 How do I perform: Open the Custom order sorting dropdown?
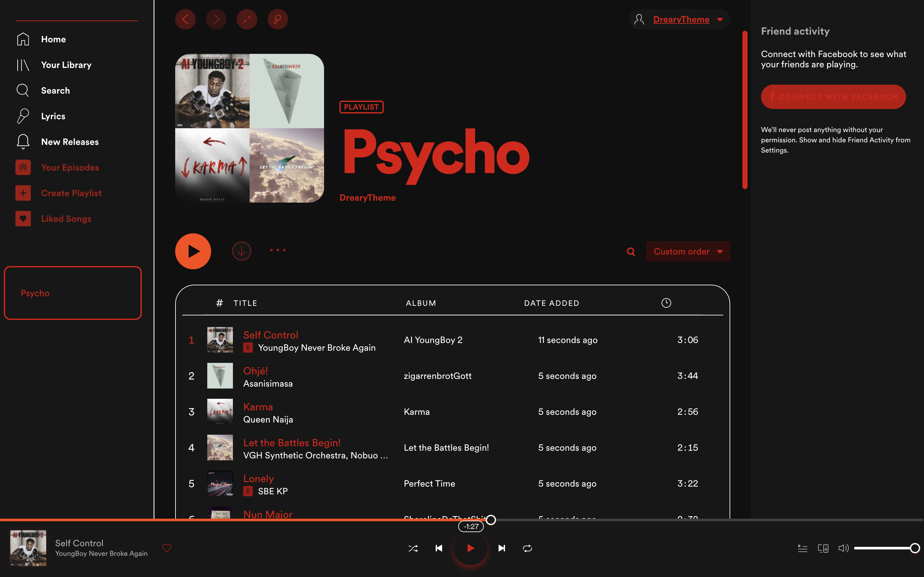pyautogui.click(x=687, y=251)
